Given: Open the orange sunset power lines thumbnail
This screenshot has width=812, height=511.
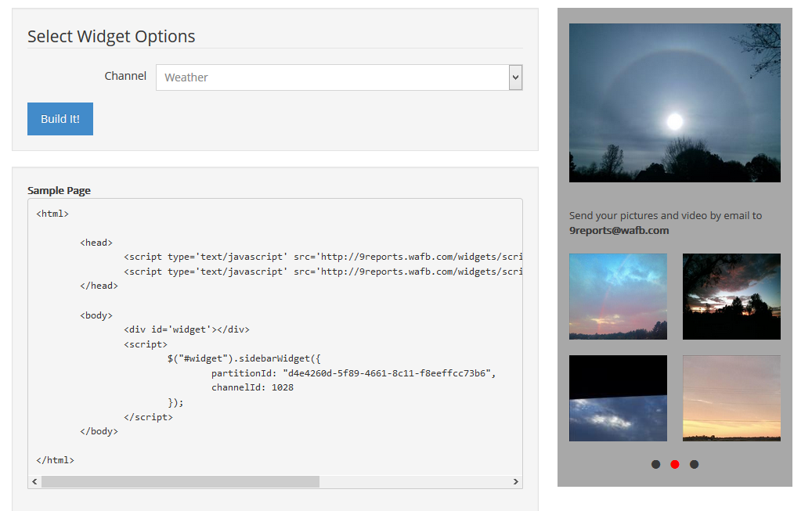Looking at the screenshot, I should click(x=731, y=398).
